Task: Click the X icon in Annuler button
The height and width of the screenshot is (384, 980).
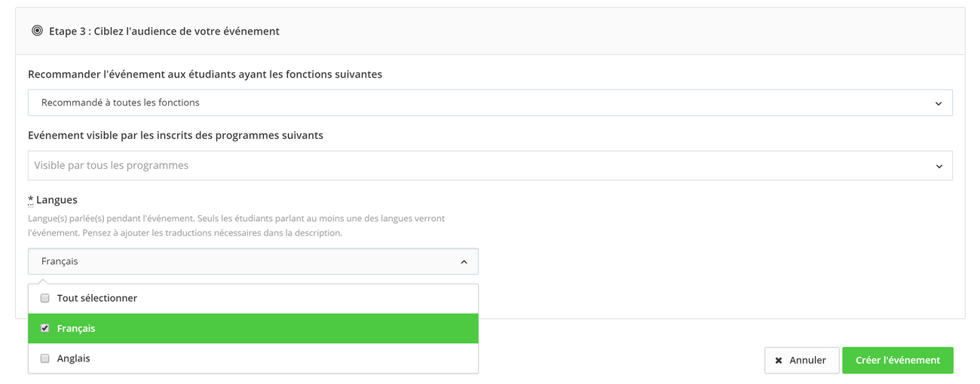Action: tap(779, 361)
